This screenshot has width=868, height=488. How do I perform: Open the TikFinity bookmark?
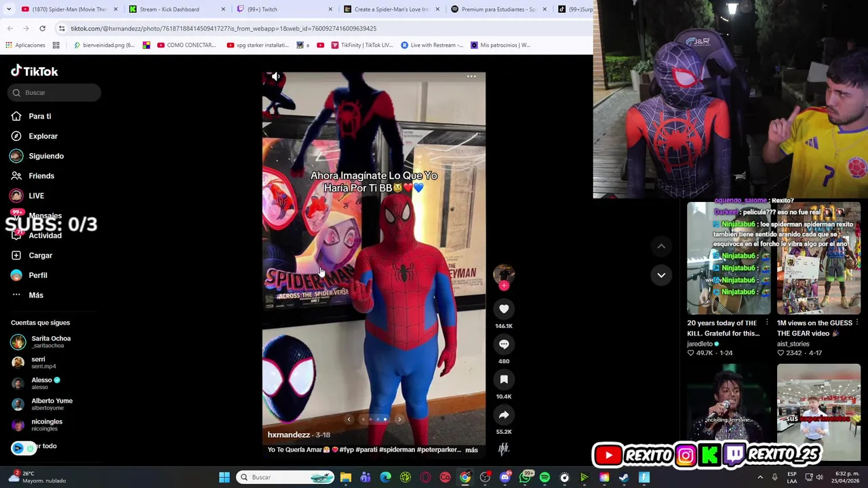tap(362, 45)
